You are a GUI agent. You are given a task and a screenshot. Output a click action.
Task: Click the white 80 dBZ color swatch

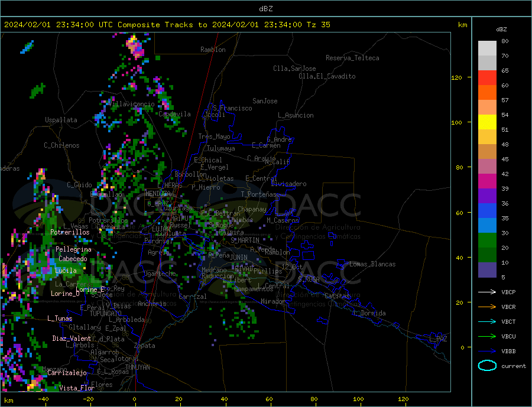[487, 48]
